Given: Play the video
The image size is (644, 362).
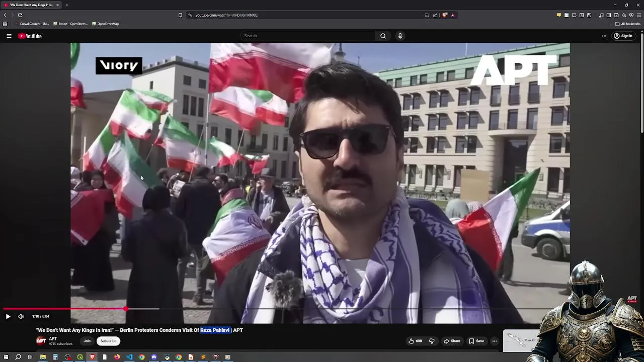Looking at the screenshot, I should point(8,316).
